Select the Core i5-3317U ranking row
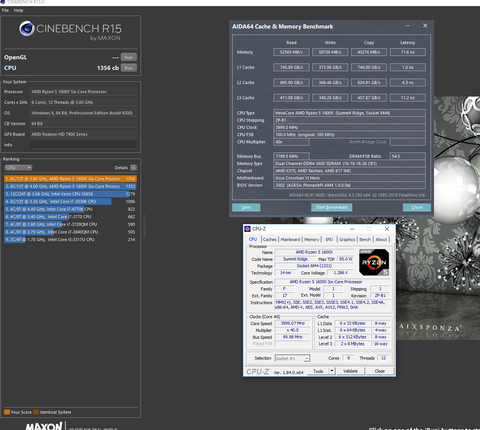 [x=70, y=240]
